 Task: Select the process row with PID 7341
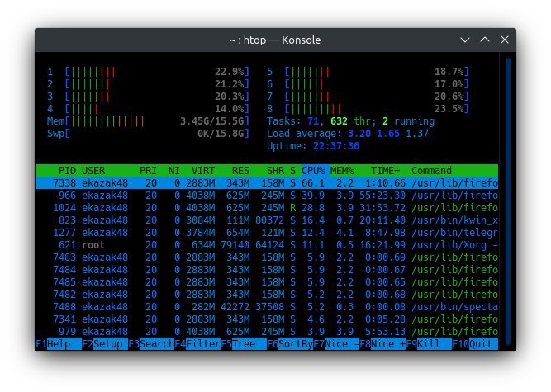[267, 319]
